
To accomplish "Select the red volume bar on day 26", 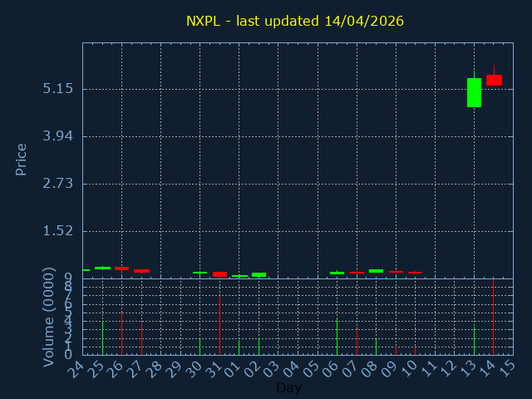I will click(121, 333).
